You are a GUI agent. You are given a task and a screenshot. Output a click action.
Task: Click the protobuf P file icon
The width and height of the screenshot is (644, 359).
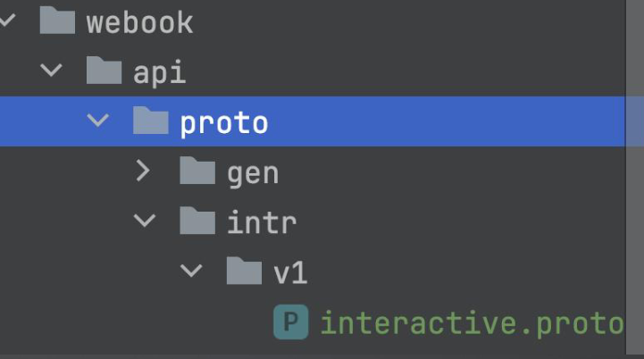coord(291,322)
